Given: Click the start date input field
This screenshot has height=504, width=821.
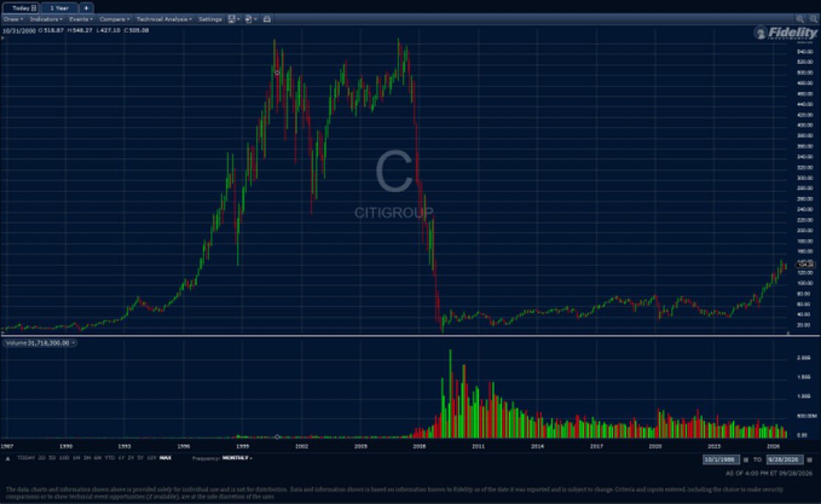Looking at the screenshot, I should (x=721, y=459).
